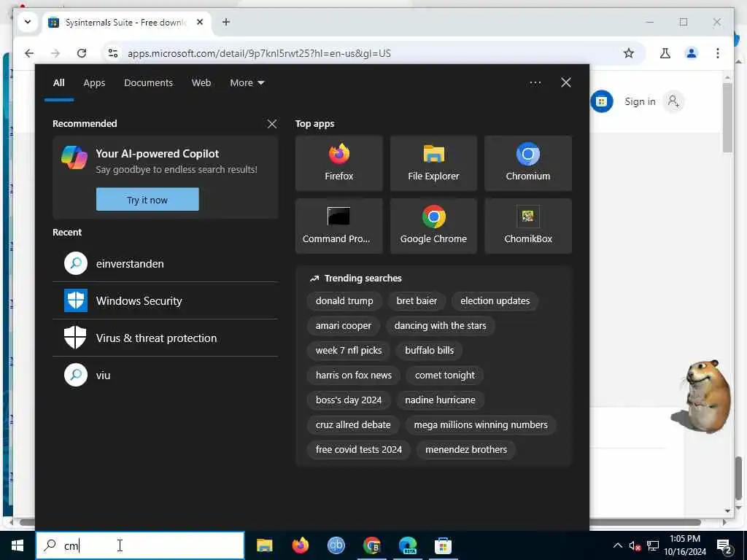Open File Explorer from Top apps

point(433,163)
